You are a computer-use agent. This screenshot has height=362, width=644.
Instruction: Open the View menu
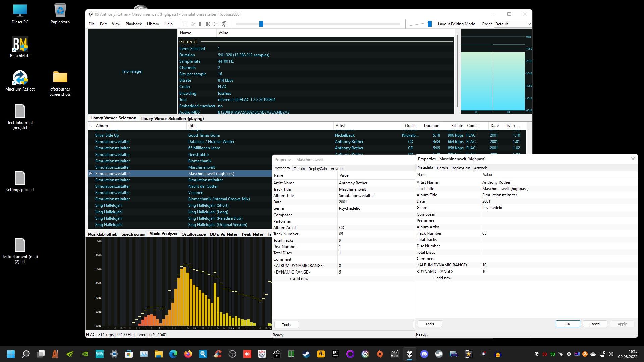point(116,24)
